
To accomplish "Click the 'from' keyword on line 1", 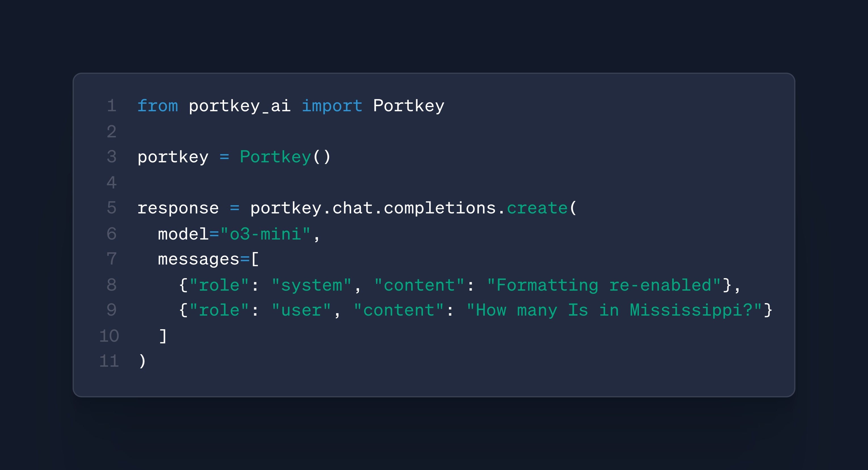I will (x=158, y=106).
